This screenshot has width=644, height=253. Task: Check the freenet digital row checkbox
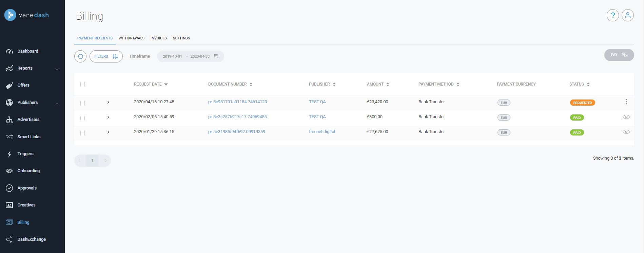point(82,133)
